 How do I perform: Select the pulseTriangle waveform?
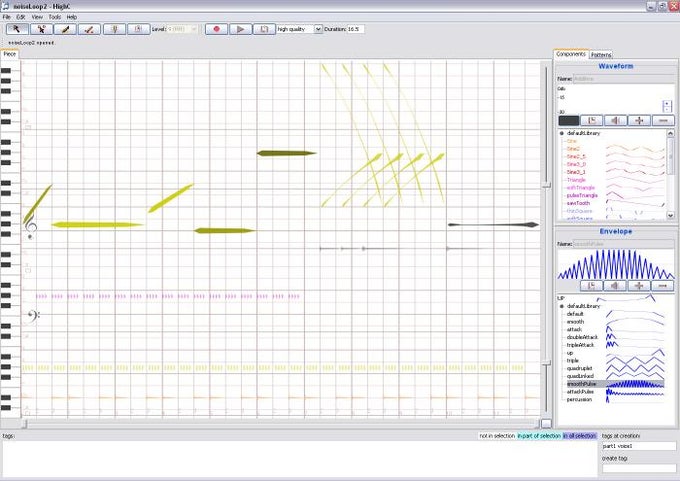(x=582, y=196)
